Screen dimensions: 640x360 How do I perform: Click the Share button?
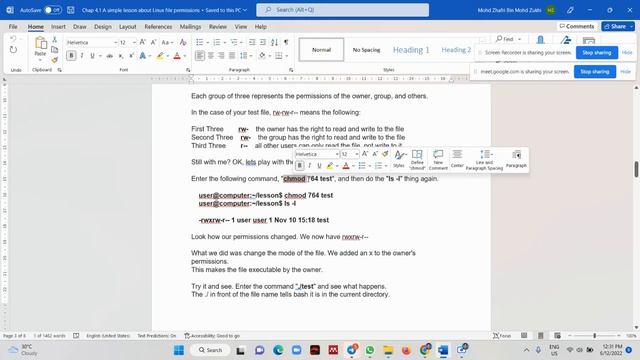click(618, 26)
